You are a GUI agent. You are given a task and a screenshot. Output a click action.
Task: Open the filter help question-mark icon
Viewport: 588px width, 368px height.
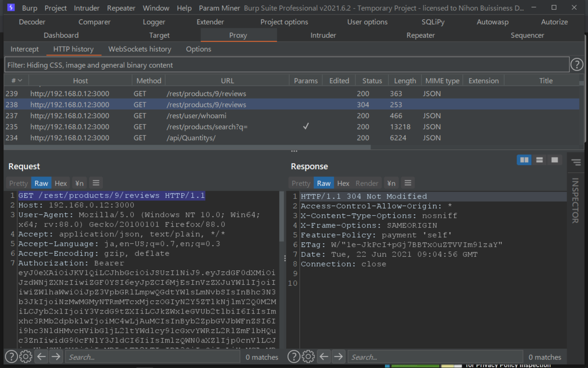(577, 64)
